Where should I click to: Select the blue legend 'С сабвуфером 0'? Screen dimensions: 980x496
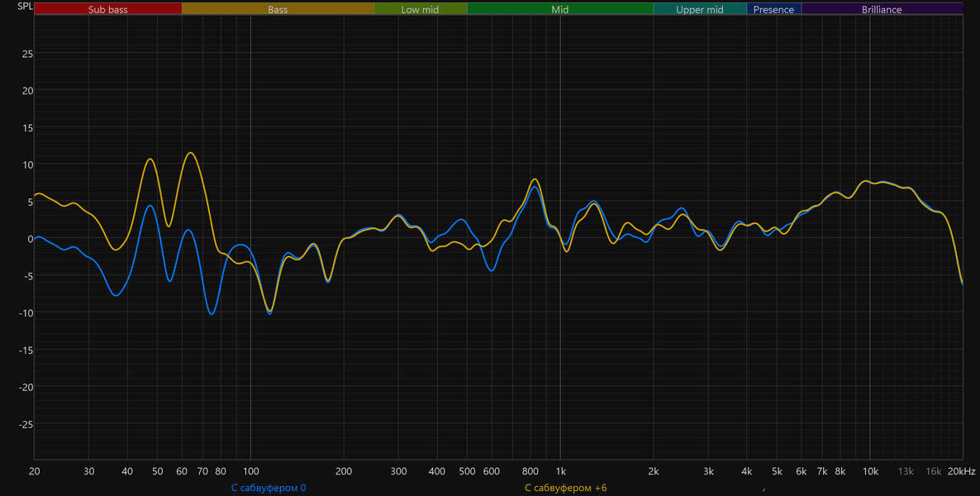(269, 488)
